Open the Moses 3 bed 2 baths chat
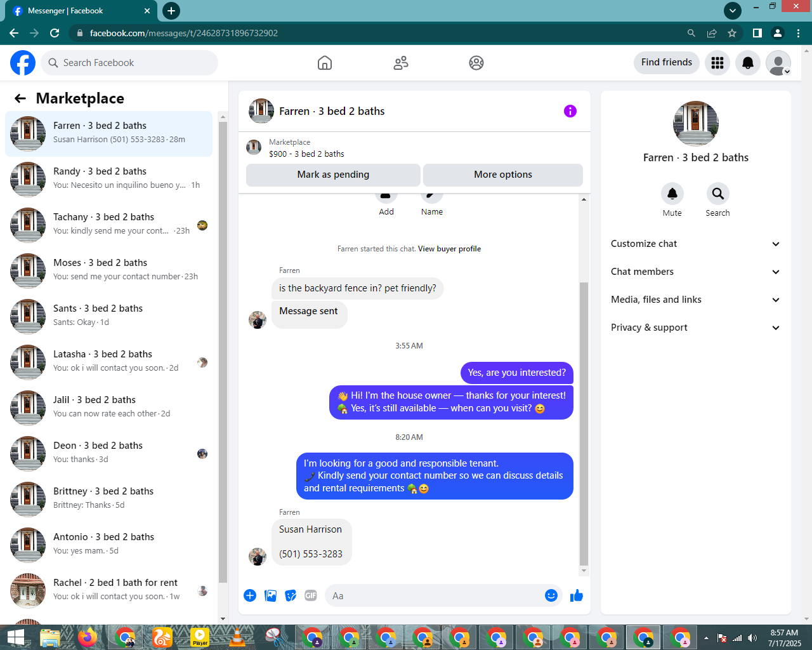Screen dimensions: 812x650 point(109,271)
